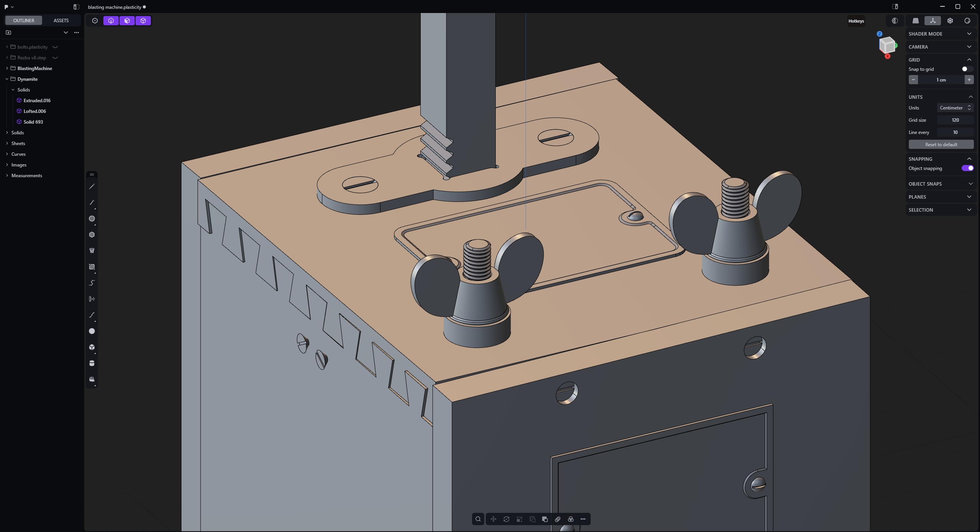Select Extruded.016 in outliner
980x532 pixels.
click(37, 100)
